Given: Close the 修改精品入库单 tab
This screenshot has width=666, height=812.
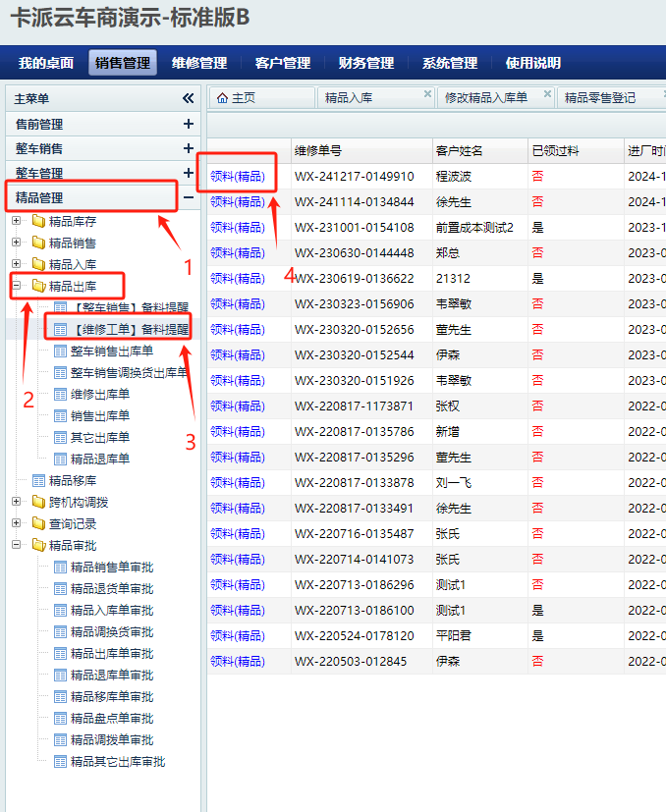Looking at the screenshot, I should click(547, 94).
